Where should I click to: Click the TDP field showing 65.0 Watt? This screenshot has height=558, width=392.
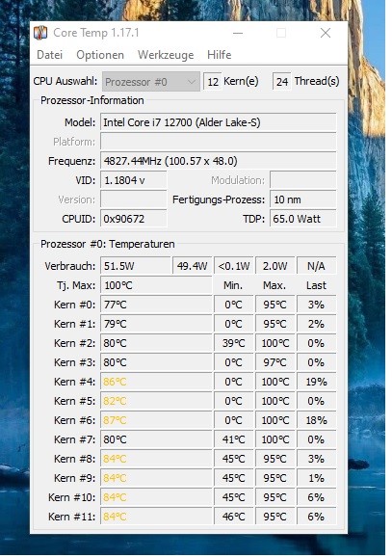click(303, 219)
